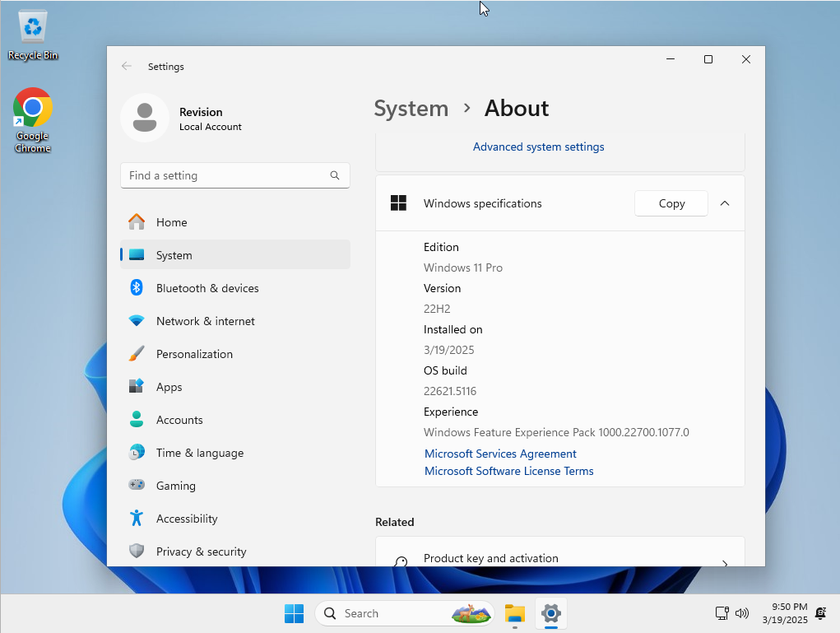Select Time & language in sidebar

pos(199,453)
